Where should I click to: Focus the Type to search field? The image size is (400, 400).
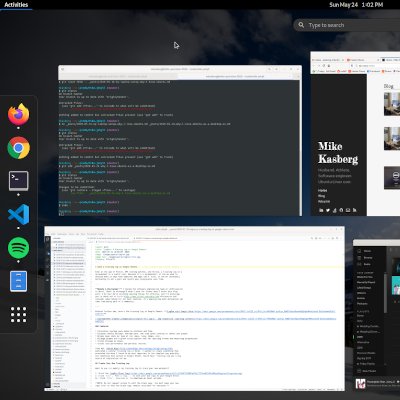[x=347, y=25]
